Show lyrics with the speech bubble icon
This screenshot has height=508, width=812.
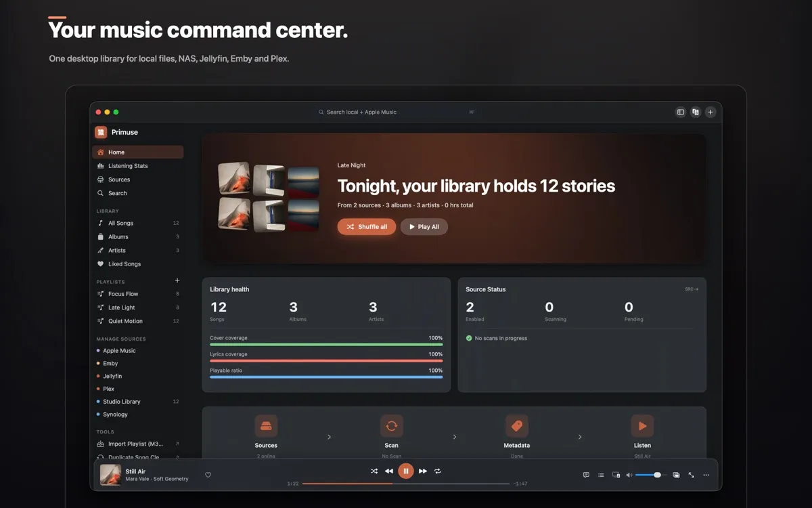pos(586,475)
